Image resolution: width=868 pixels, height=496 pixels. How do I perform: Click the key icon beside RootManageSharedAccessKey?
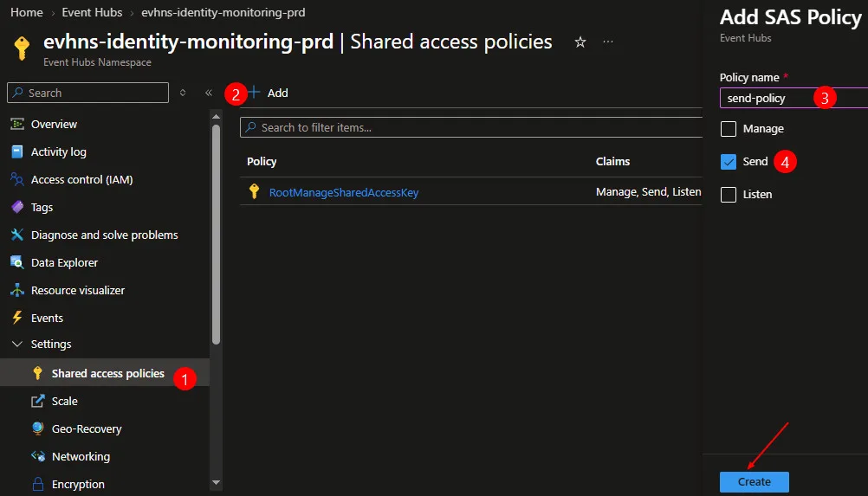coord(254,191)
